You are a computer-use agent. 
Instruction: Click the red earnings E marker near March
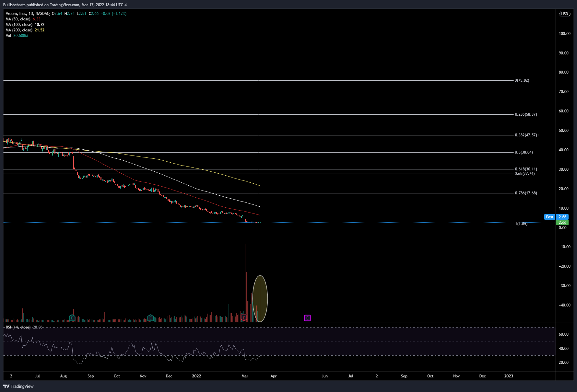click(x=244, y=318)
